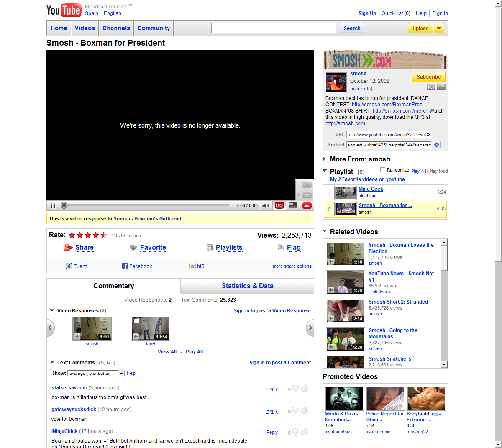The width and height of the screenshot is (502, 448).
Task: Expand the More From: smosh section
Action: (x=324, y=159)
